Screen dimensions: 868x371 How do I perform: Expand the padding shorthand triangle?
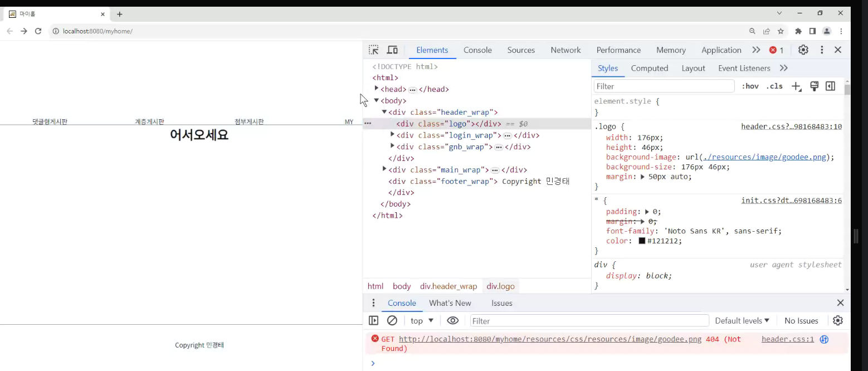[647, 212]
